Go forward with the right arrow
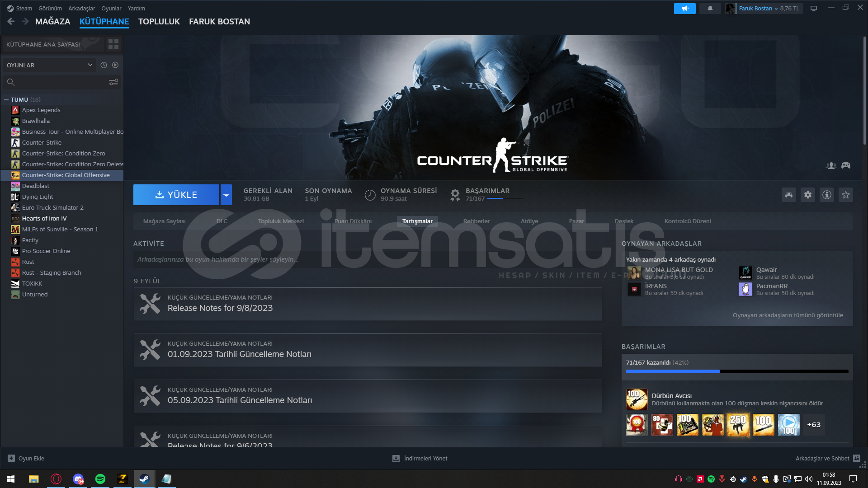 [x=25, y=21]
